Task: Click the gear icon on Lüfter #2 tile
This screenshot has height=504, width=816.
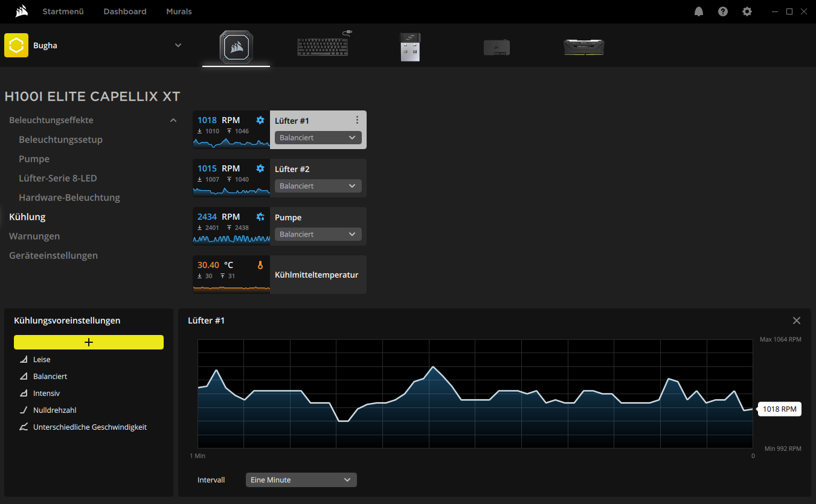Action: tap(260, 168)
